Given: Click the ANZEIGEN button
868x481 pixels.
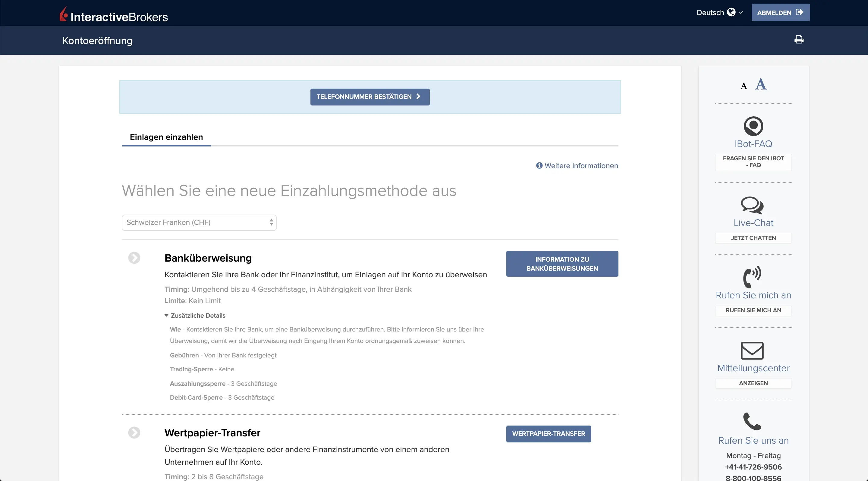Looking at the screenshot, I should (x=753, y=383).
